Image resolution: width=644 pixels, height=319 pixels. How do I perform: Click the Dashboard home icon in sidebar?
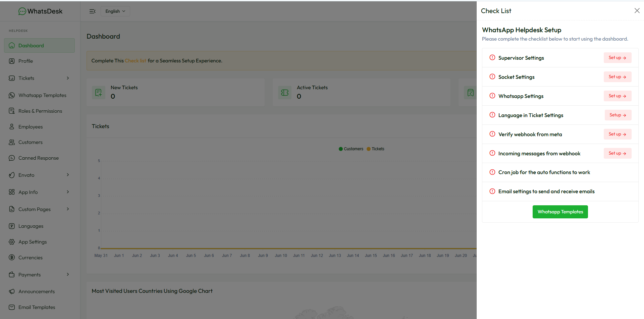coord(12,46)
